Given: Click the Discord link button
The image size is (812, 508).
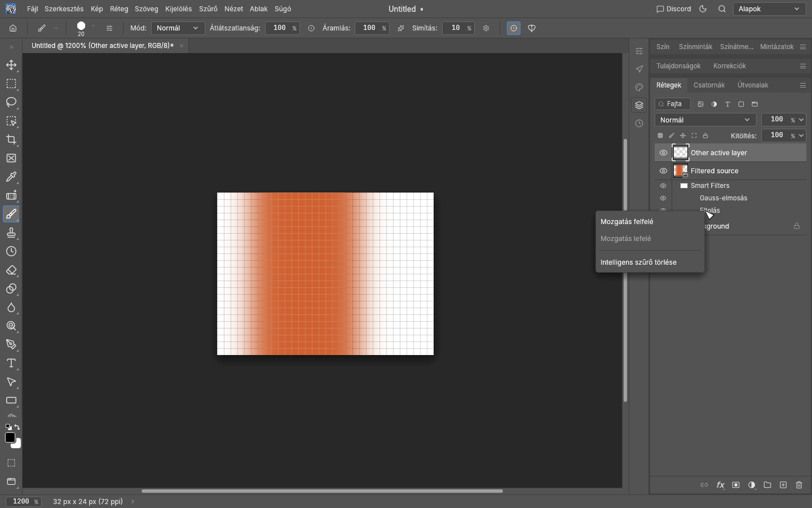Looking at the screenshot, I should [674, 9].
